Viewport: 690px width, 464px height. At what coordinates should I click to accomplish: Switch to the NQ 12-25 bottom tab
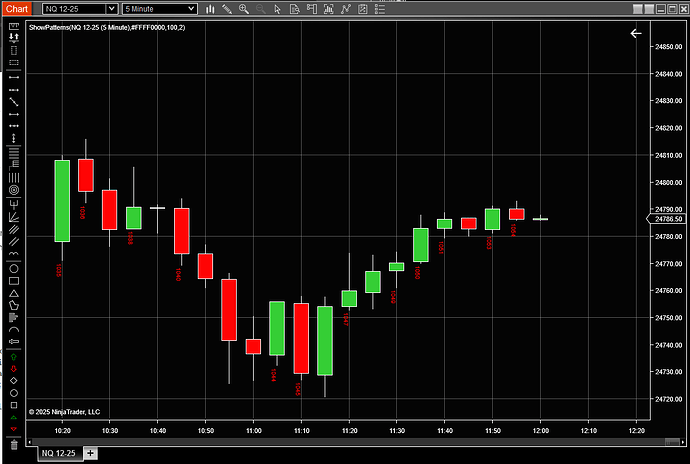[x=58, y=453]
